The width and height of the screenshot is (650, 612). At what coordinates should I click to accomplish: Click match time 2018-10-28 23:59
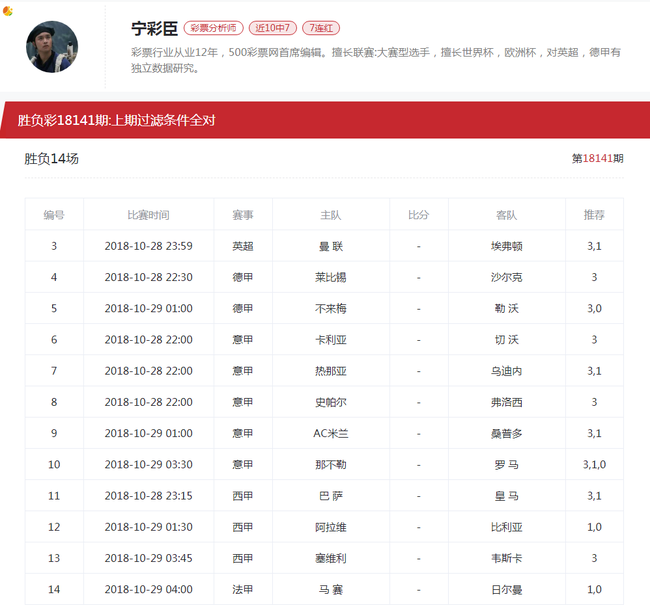[x=148, y=246]
